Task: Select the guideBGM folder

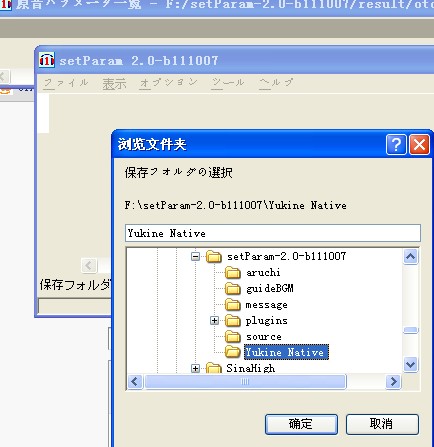Action: tap(270, 289)
